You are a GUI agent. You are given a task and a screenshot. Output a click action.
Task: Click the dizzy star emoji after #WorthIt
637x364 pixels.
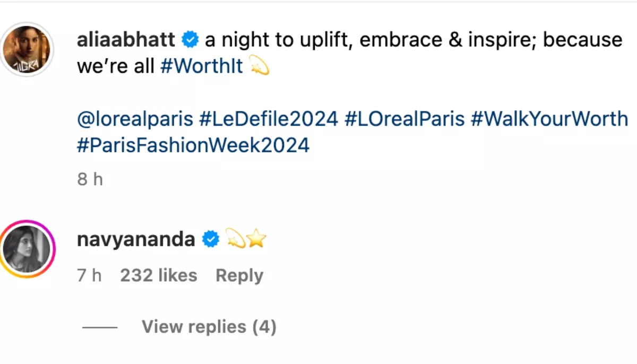259,67
